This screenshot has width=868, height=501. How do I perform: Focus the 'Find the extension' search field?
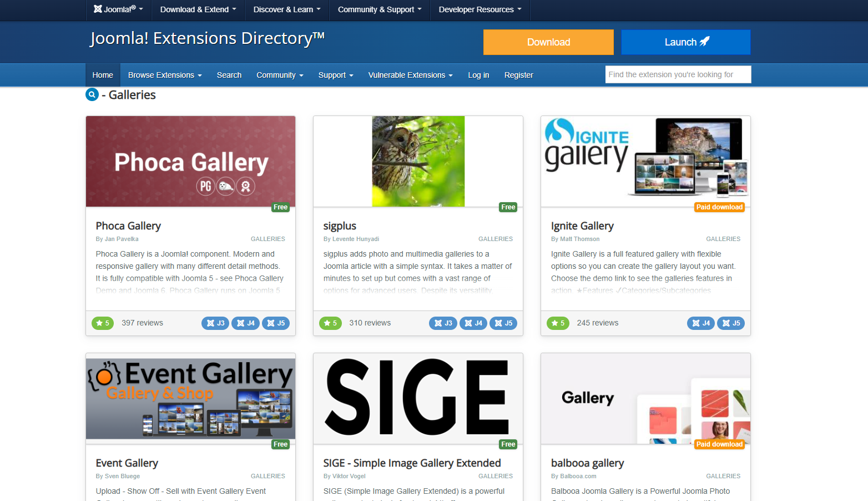point(678,74)
